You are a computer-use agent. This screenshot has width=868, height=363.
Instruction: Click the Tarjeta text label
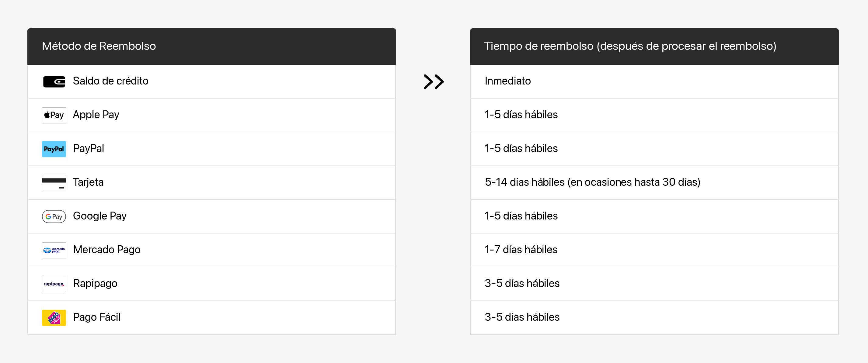pyautogui.click(x=88, y=182)
